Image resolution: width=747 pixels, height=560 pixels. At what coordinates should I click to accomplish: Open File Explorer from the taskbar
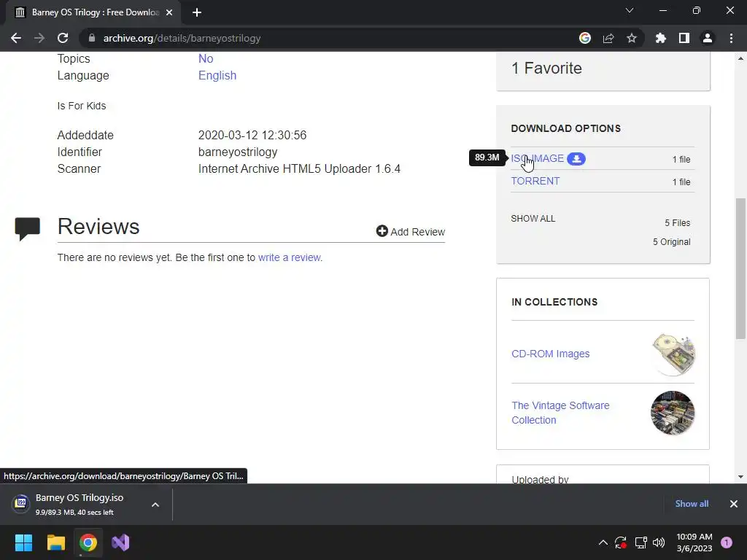tap(55, 542)
